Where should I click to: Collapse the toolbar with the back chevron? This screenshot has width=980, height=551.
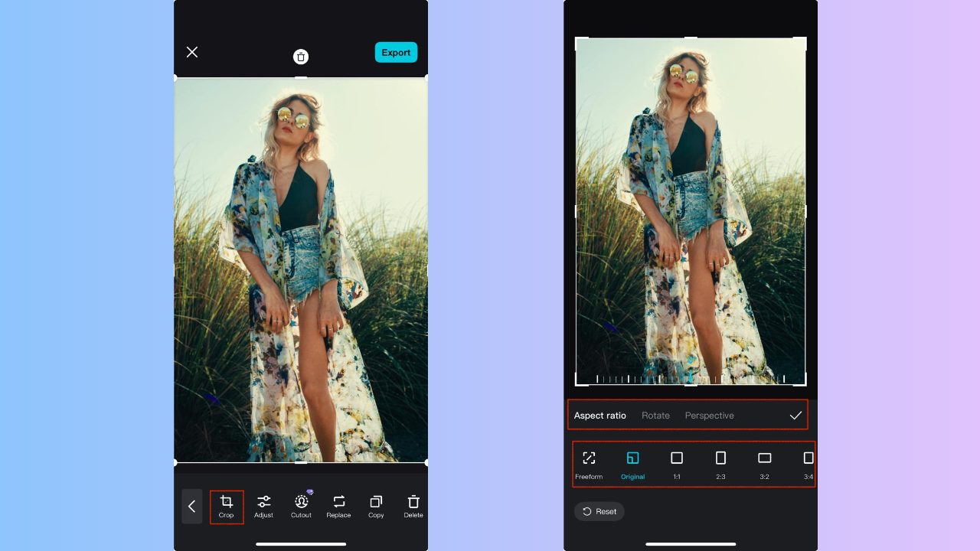click(x=191, y=506)
